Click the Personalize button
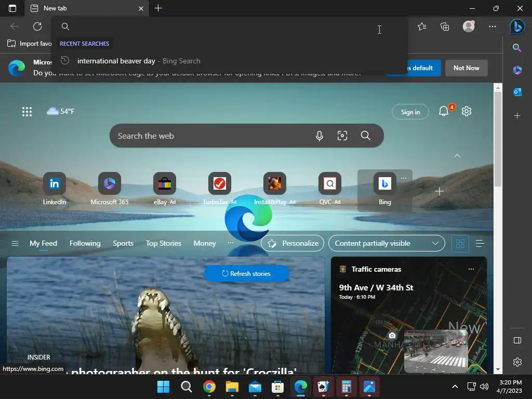The width and height of the screenshot is (532, 399). pos(292,243)
